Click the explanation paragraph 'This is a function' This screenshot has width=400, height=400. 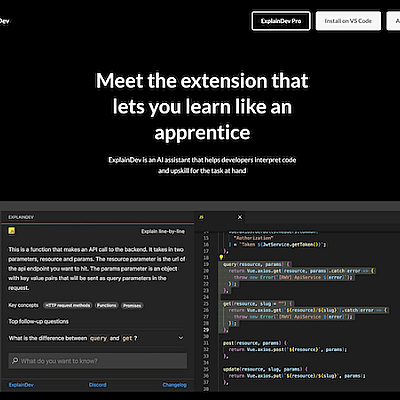coord(97,268)
